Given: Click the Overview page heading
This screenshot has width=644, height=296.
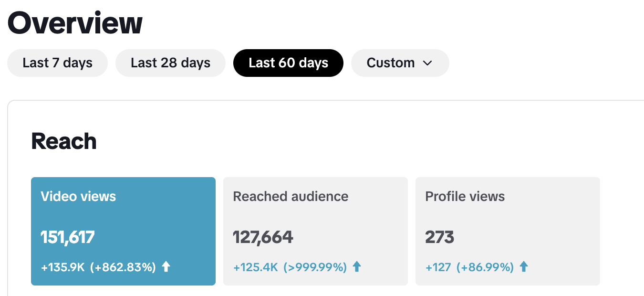Looking at the screenshot, I should (75, 23).
